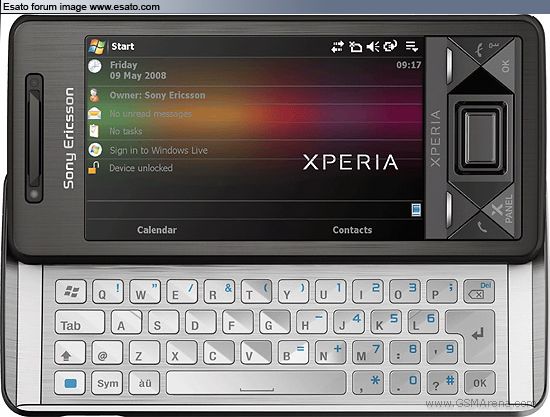Select the Contacts soft key
The width and height of the screenshot is (550, 417).
pos(352,230)
